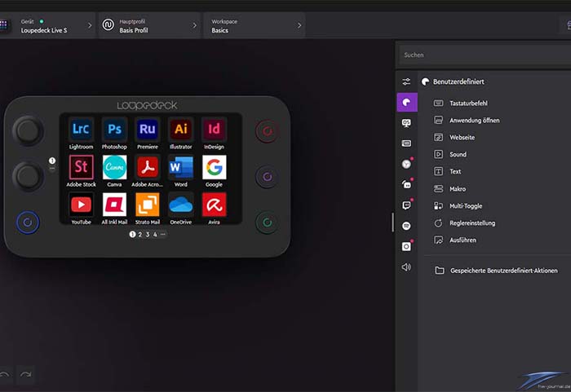This screenshot has height=392, width=571.
Task: Open the audio speaker section in sidebar
Action: (x=406, y=266)
